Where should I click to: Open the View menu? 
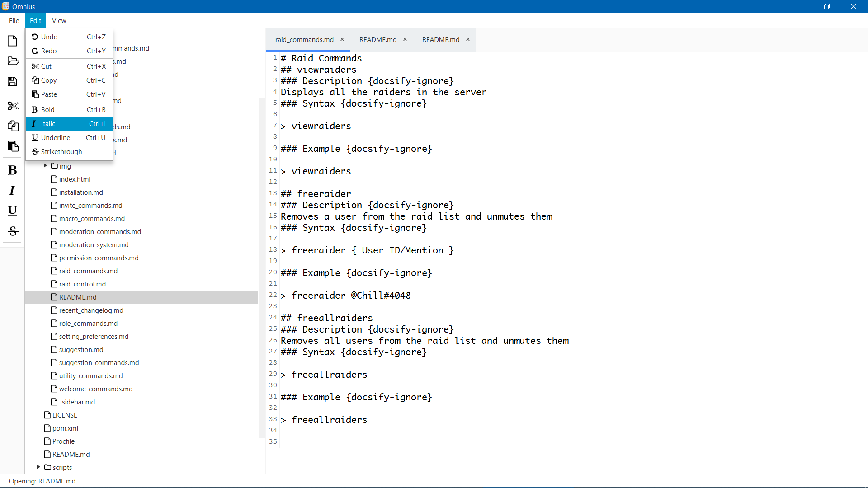click(59, 21)
